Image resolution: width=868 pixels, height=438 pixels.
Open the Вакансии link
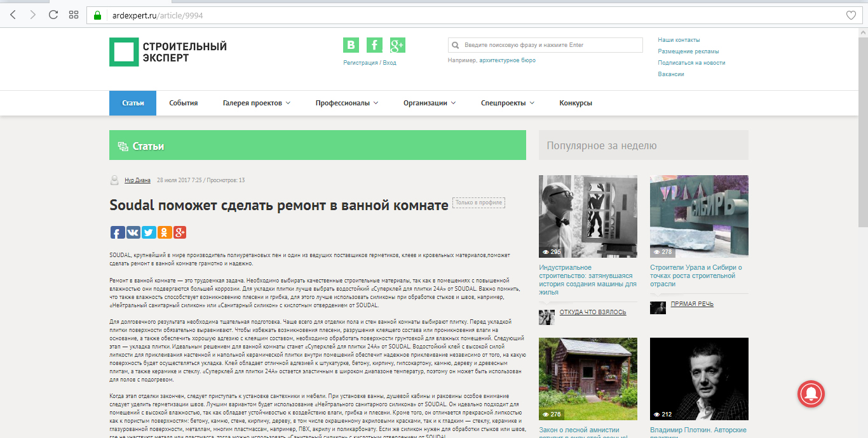tap(671, 74)
